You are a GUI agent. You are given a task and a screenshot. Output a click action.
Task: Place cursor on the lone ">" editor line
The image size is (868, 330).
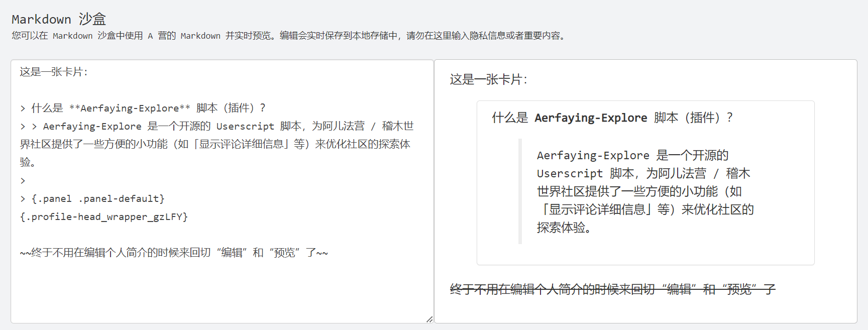tap(23, 180)
